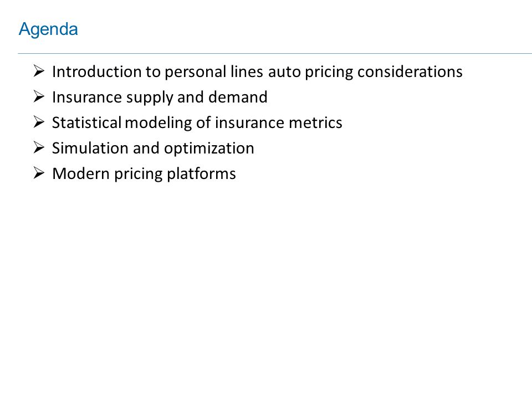Select the word 'platforms' in fifth bullet

pos(201,175)
